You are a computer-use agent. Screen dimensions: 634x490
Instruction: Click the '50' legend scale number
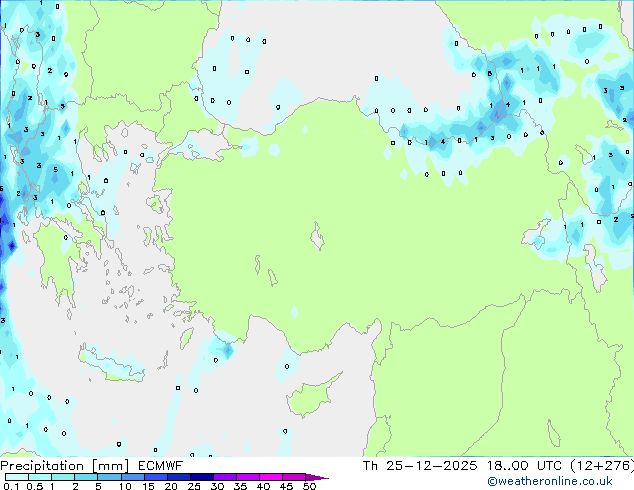tap(309, 486)
